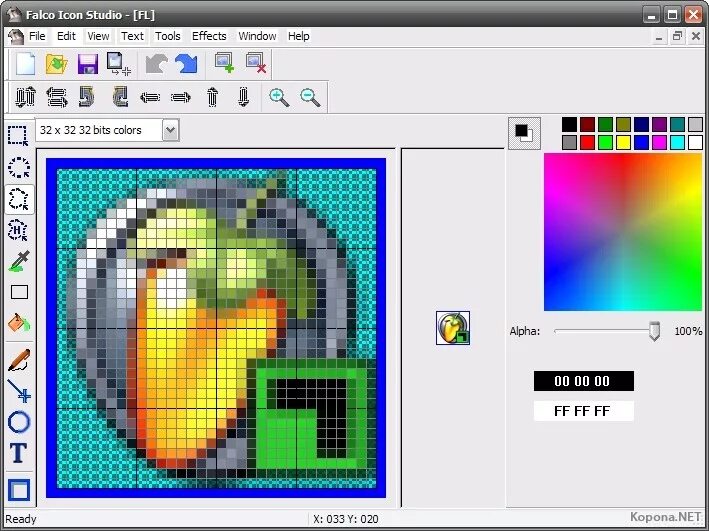Click the foreground/background color indicator
Viewport: 709px width, 531px height.
coord(524,133)
